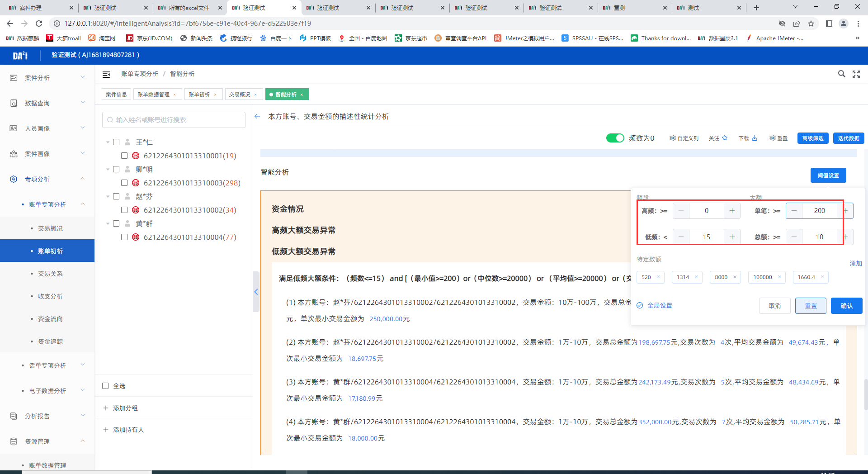Check account 6212264301013310003 checkbox
Screen dimensions: 868x474
click(124, 183)
